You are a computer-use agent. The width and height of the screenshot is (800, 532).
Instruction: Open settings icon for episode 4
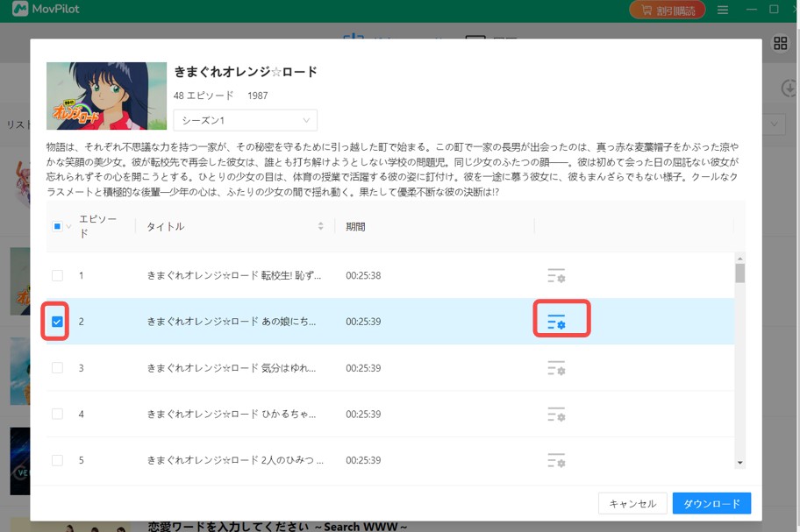click(556, 415)
